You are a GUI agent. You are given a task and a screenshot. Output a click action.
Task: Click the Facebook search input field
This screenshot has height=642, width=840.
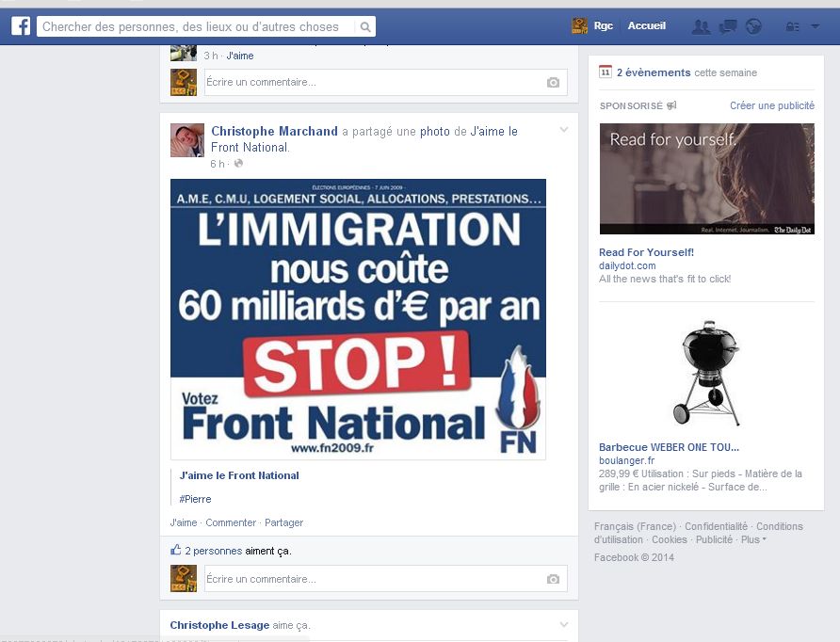pyautogui.click(x=197, y=26)
